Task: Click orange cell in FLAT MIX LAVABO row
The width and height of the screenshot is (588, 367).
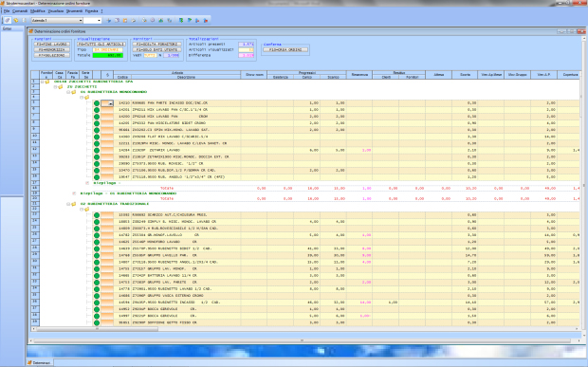Action: pyautogui.click(x=107, y=137)
